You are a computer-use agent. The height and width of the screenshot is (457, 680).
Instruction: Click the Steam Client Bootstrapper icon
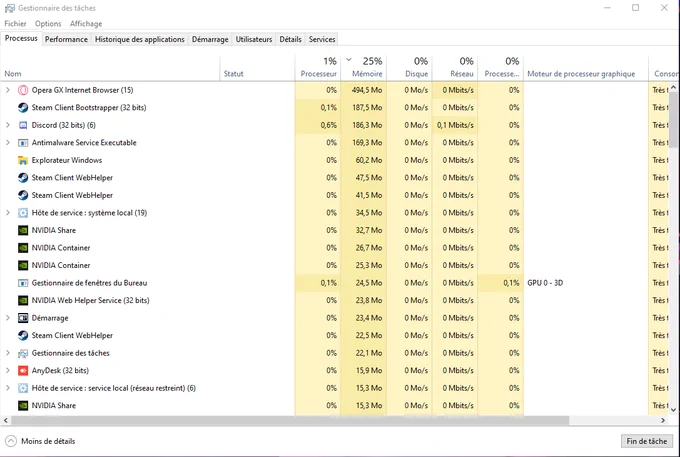23,108
